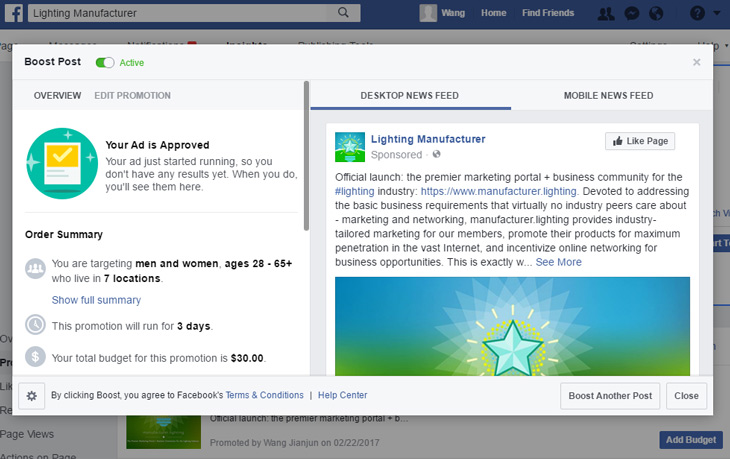Click the promoted post thumbnail in background
The width and height of the screenshot is (730, 459).
click(x=163, y=432)
